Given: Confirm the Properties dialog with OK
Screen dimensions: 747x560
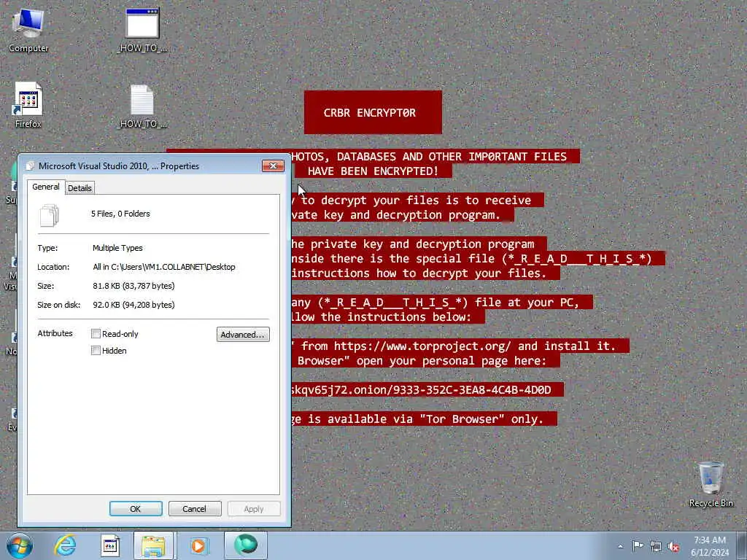Looking at the screenshot, I should (x=136, y=508).
